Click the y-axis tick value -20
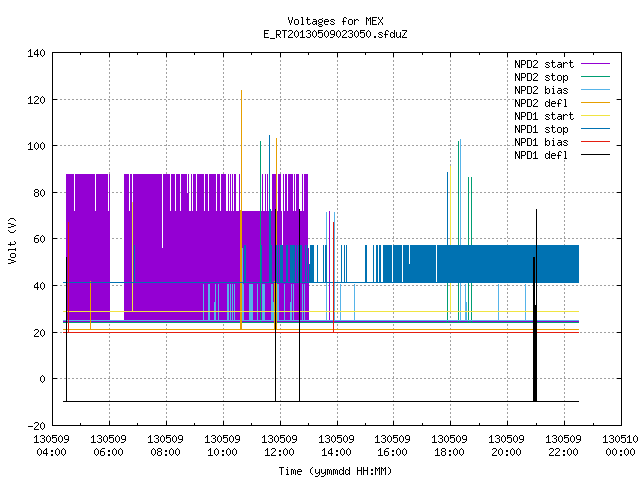This screenshot has width=640, height=480. pos(36,426)
